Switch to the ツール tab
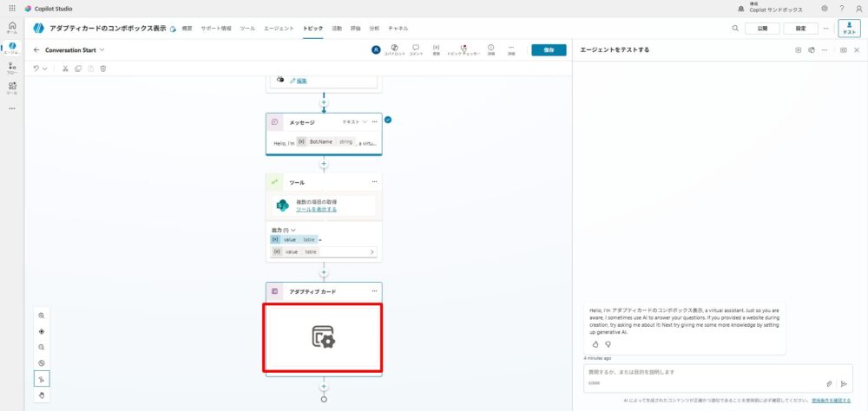This screenshot has width=868, height=411. pyautogui.click(x=247, y=29)
